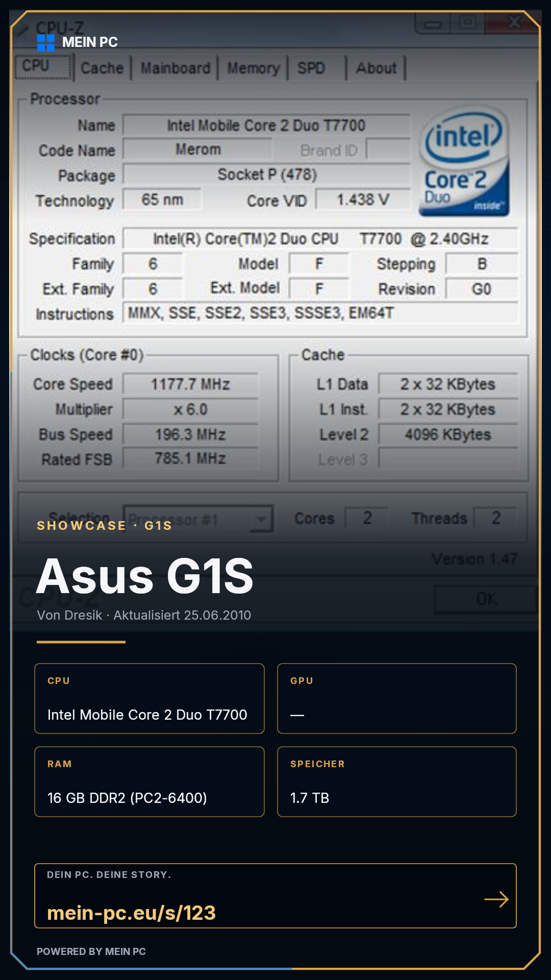Click the Multiplier value x 6.0

(190, 409)
